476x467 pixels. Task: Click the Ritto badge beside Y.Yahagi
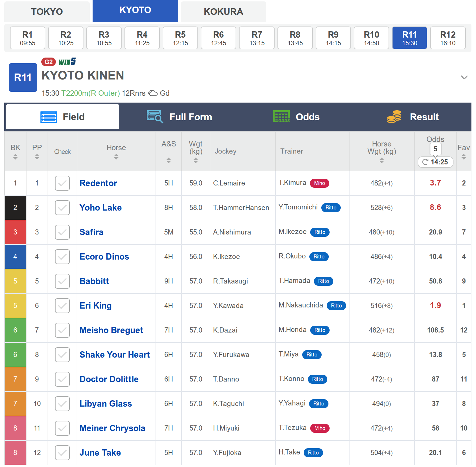tap(319, 404)
